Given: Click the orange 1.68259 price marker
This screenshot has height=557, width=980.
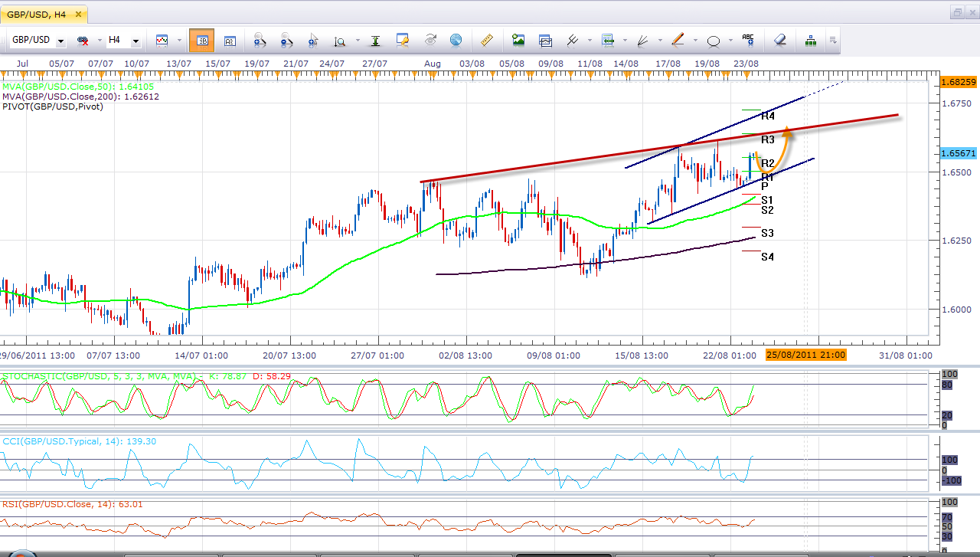Looking at the screenshot, I should click(x=958, y=81).
